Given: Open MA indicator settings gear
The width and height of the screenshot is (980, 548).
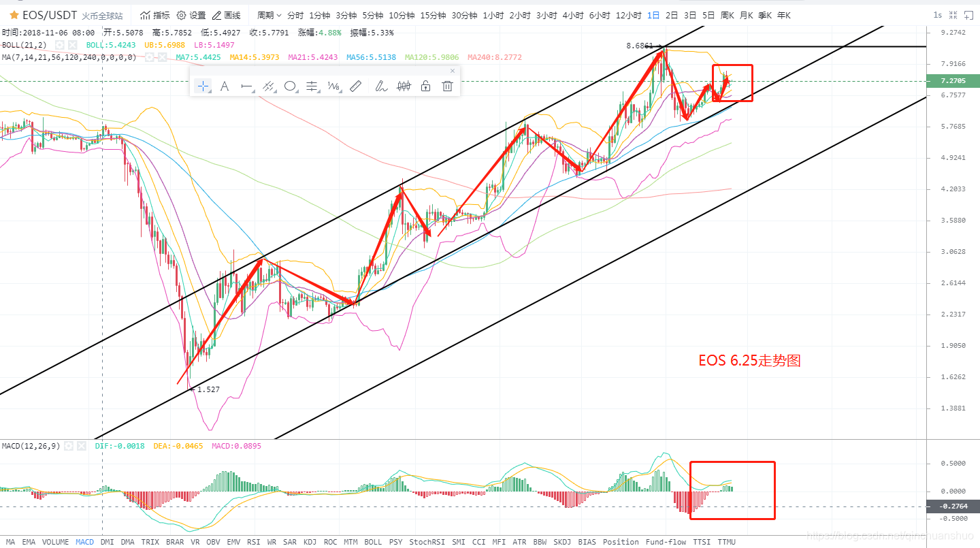Looking at the screenshot, I should click(x=150, y=58).
